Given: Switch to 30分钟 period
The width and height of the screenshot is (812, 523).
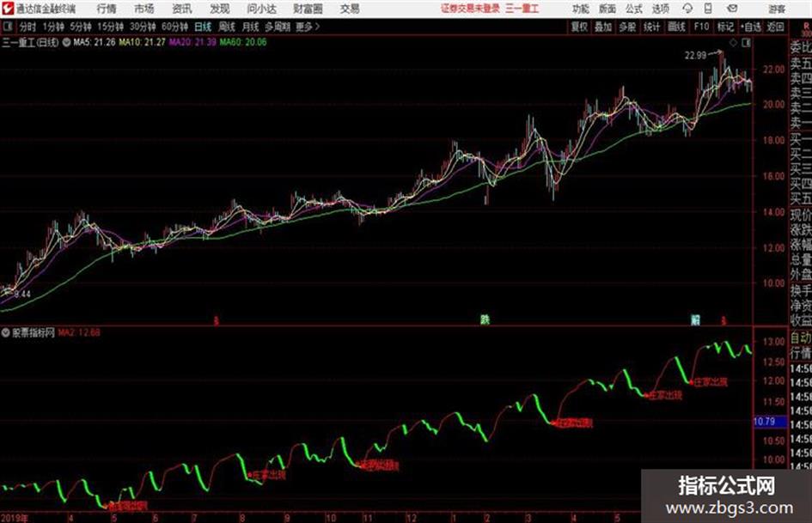Looking at the screenshot, I should [x=143, y=27].
